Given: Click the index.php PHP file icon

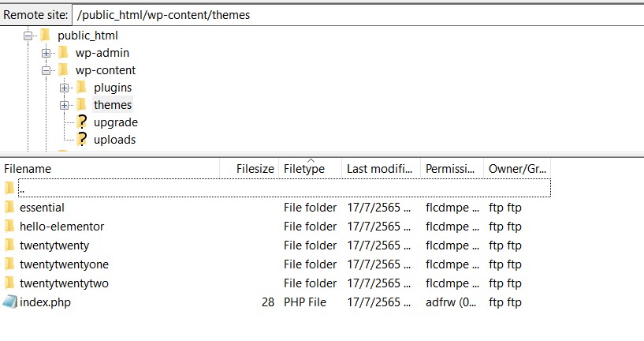Looking at the screenshot, I should point(9,302).
